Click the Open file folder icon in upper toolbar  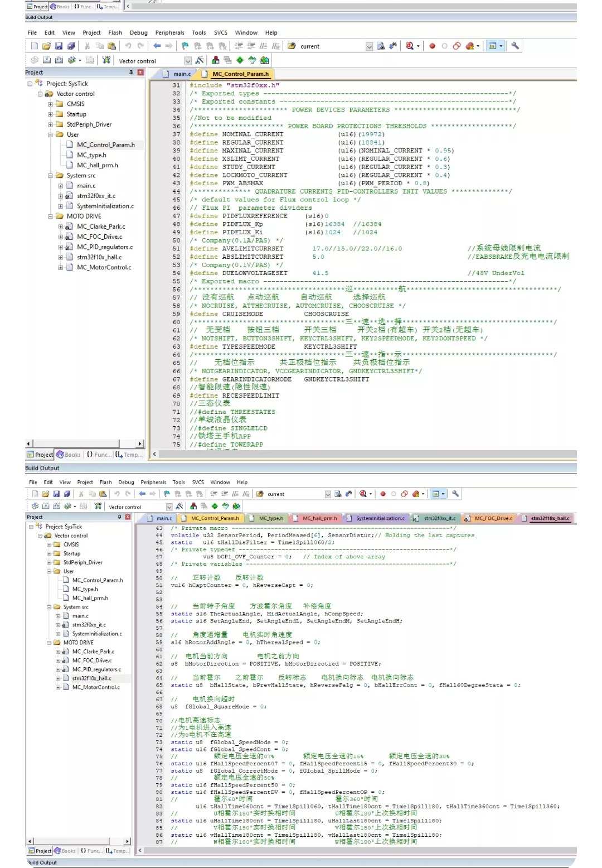(x=46, y=46)
